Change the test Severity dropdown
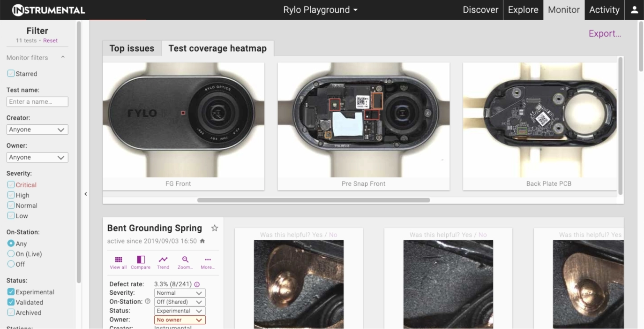The height and width of the screenshot is (329, 644). [180, 293]
